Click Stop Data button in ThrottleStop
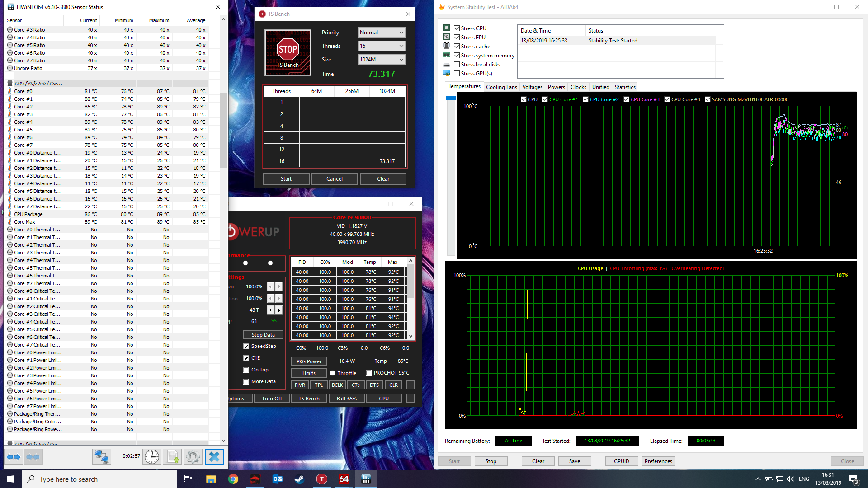 263,335
